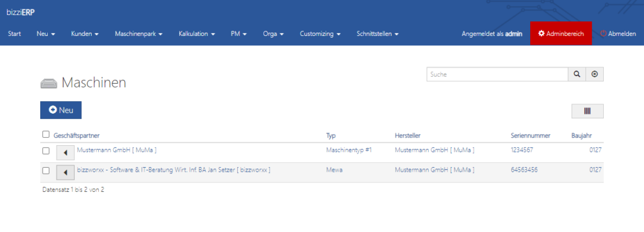Click serial number 64563456

point(524,170)
